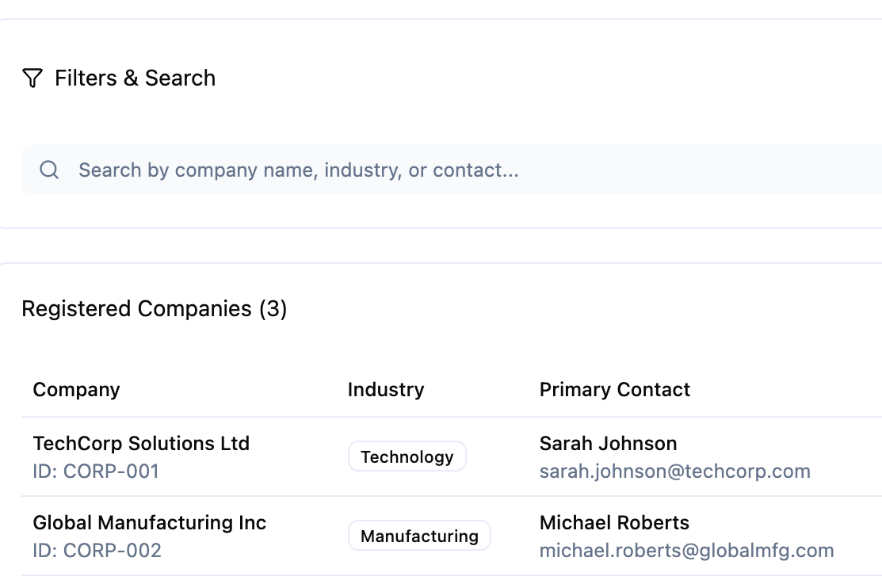Select the ID: CORP-002 text
The height and width of the screenshot is (588, 882).
coord(97,550)
